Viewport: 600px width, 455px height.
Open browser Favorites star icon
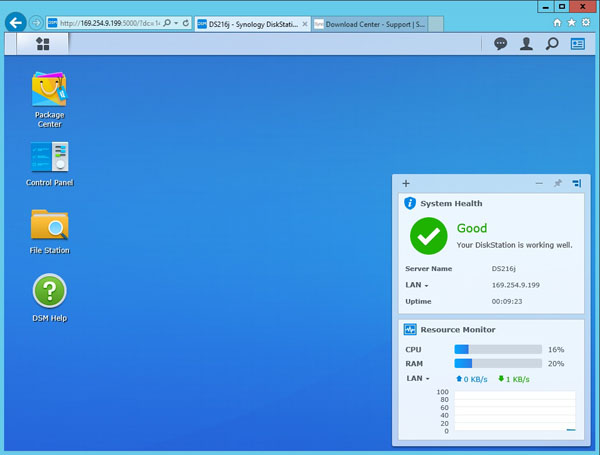coord(572,23)
